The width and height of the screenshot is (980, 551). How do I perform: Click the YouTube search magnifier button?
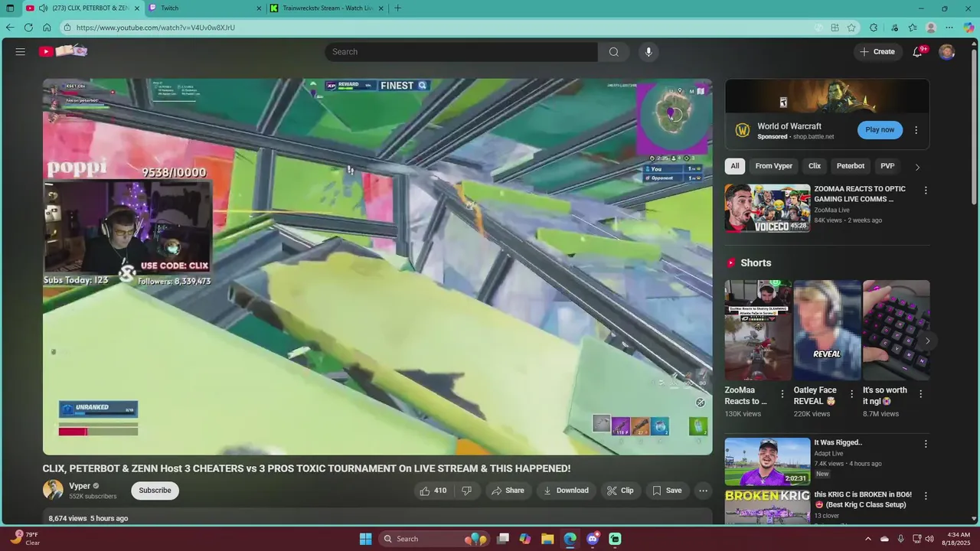[x=613, y=51]
